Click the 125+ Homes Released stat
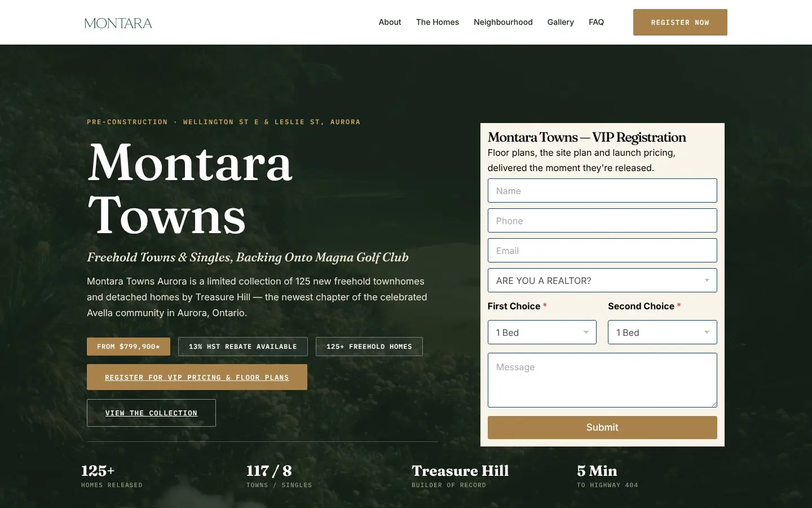812x508 pixels. point(112,476)
